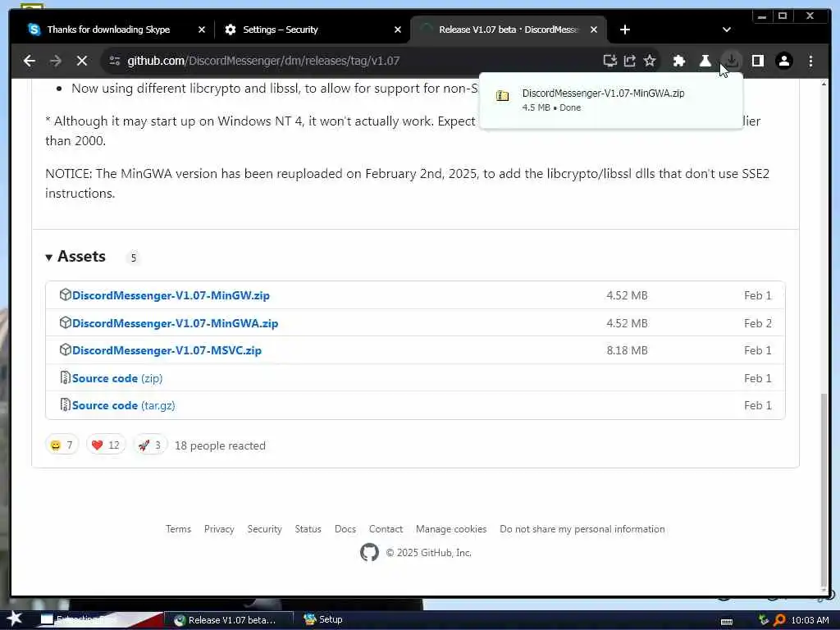Close the Skype tab
Screen dimensions: 840x630
[202, 30]
